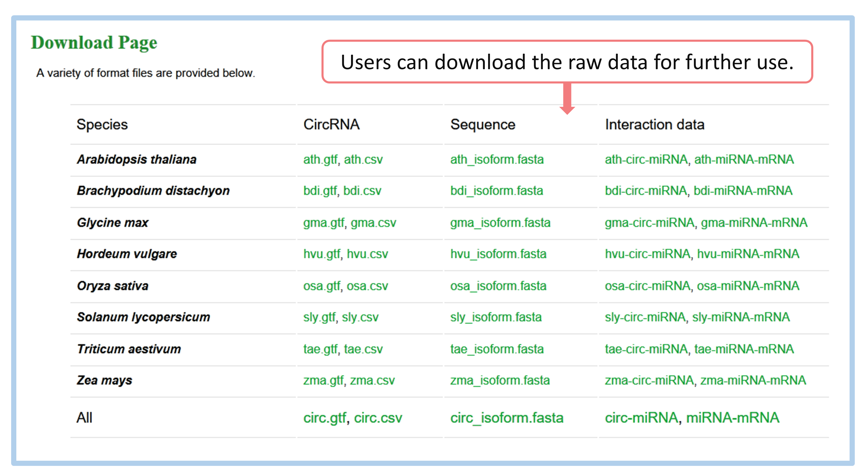This screenshot has height=476, width=868.
Task: Download zma.gtf for Zea mays
Action: click(x=323, y=380)
